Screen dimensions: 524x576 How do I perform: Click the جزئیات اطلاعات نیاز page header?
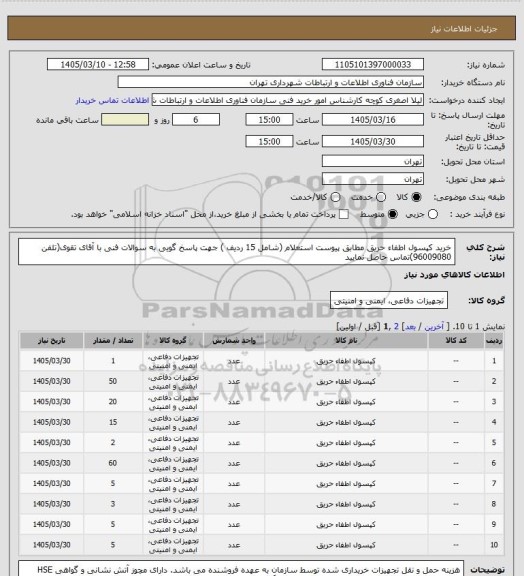click(x=464, y=29)
